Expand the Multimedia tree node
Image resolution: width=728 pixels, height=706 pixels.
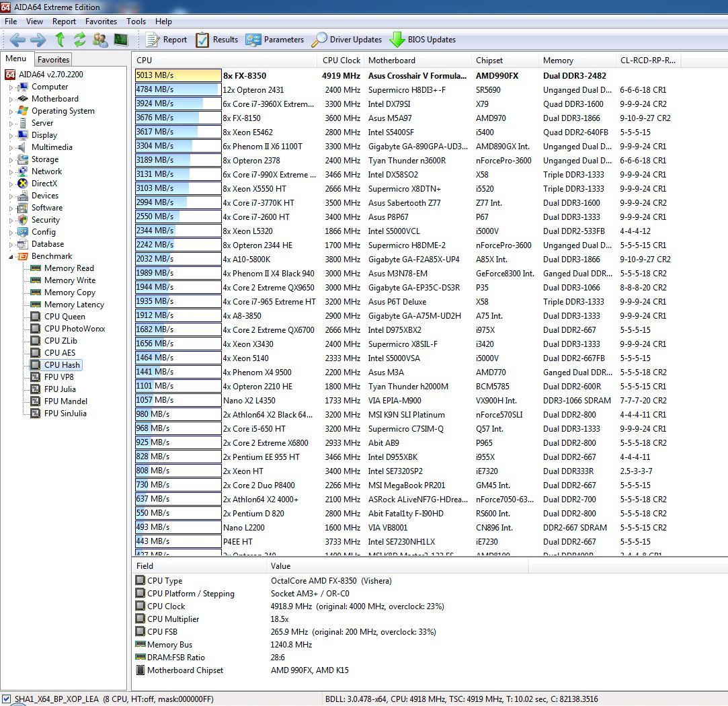[11, 147]
